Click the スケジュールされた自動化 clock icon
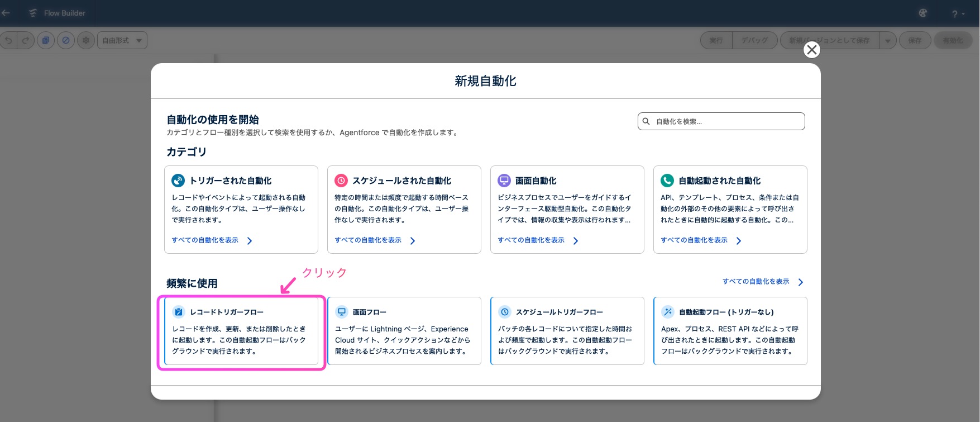The width and height of the screenshot is (980, 422). (x=341, y=181)
